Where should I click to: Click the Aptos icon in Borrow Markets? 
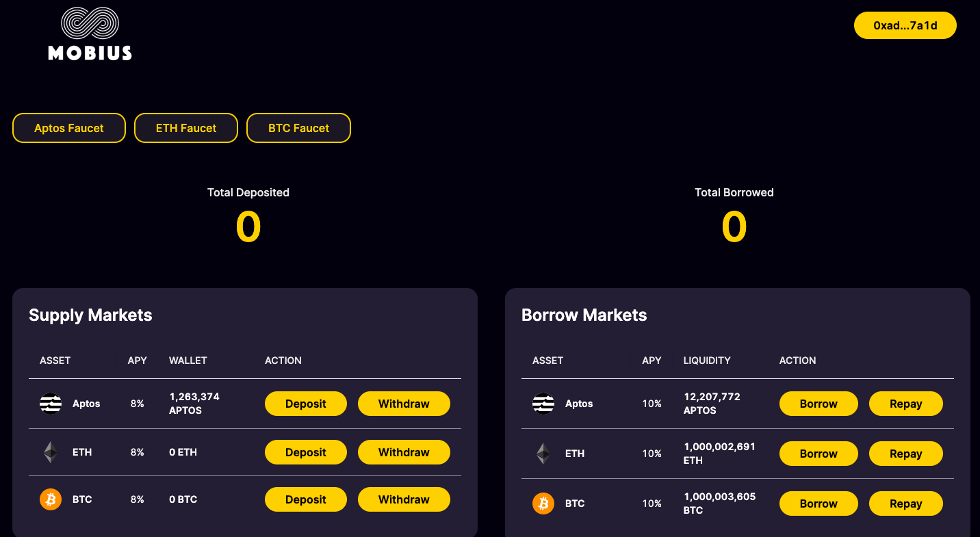click(x=543, y=404)
